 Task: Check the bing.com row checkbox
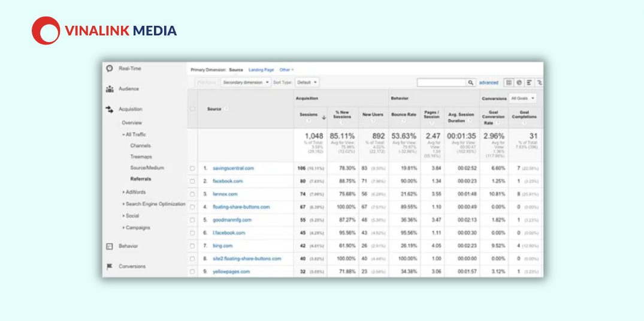pyautogui.click(x=192, y=246)
